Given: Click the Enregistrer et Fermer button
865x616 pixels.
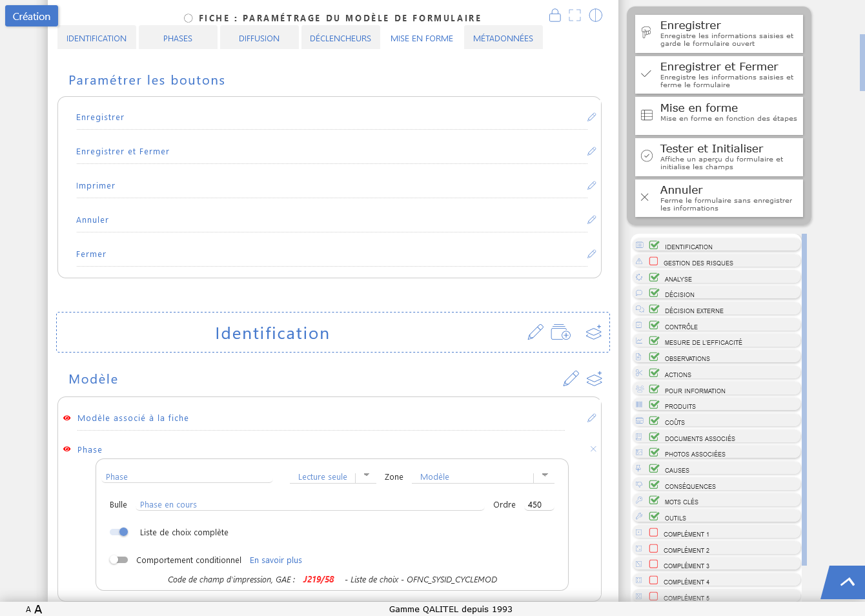Looking at the screenshot, I should (x=718, y=75).
